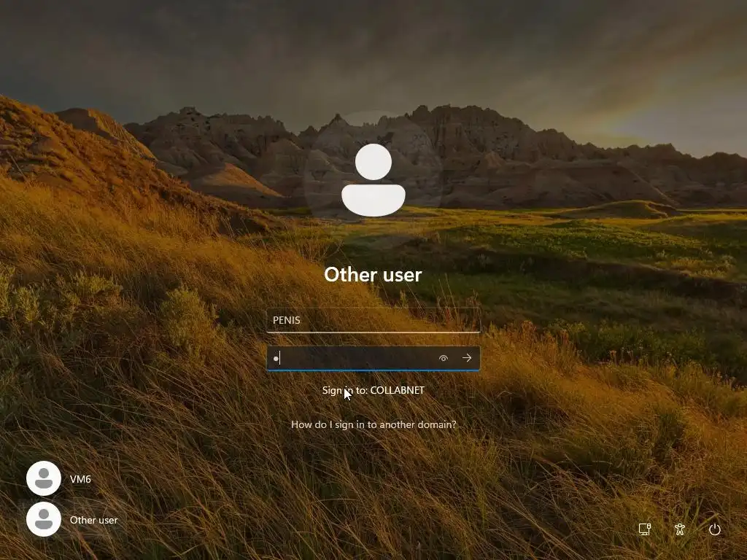The width and height of the screenshot is (747, 560).
Task: Click the 'Other user' heading
Action: click(373, 275)
